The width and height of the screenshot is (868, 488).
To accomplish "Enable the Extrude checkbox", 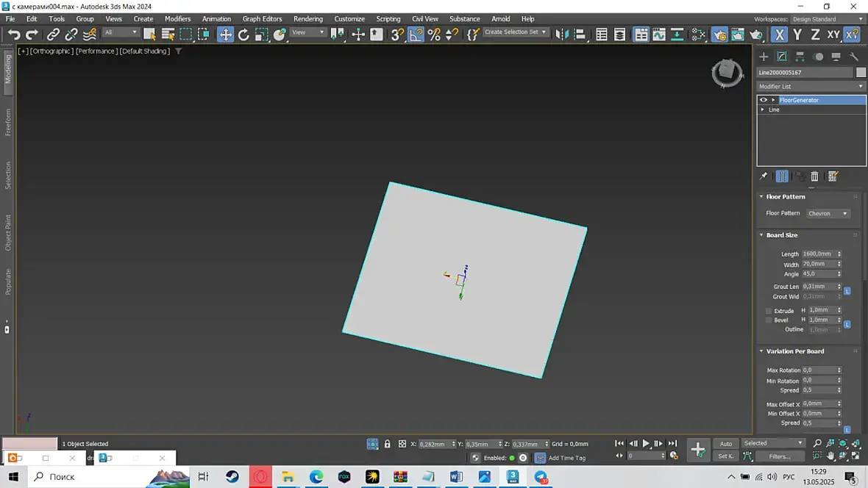I will click(769, 311).
